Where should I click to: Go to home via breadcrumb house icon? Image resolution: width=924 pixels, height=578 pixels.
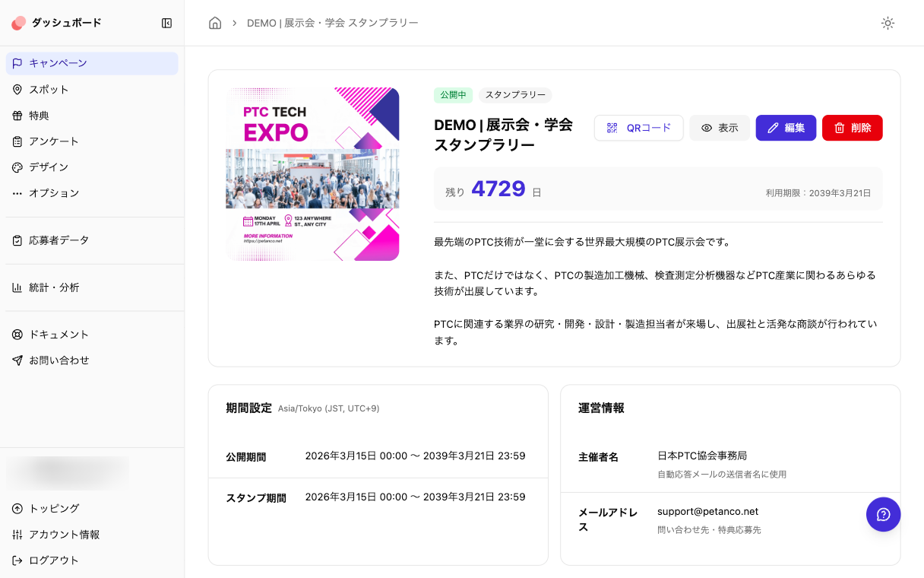(x=215, y=23)
